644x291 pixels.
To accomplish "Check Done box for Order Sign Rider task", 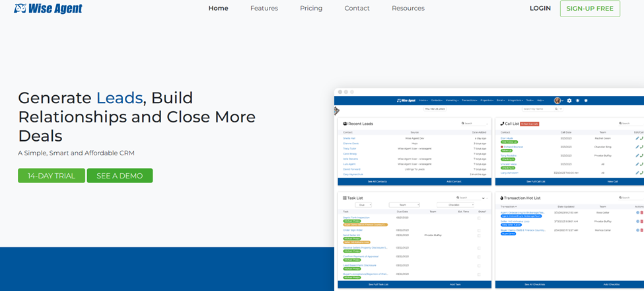I will (479, 231).
